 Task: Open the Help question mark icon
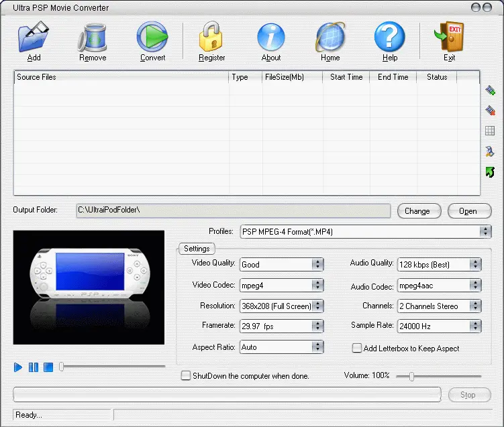[390, 37]
